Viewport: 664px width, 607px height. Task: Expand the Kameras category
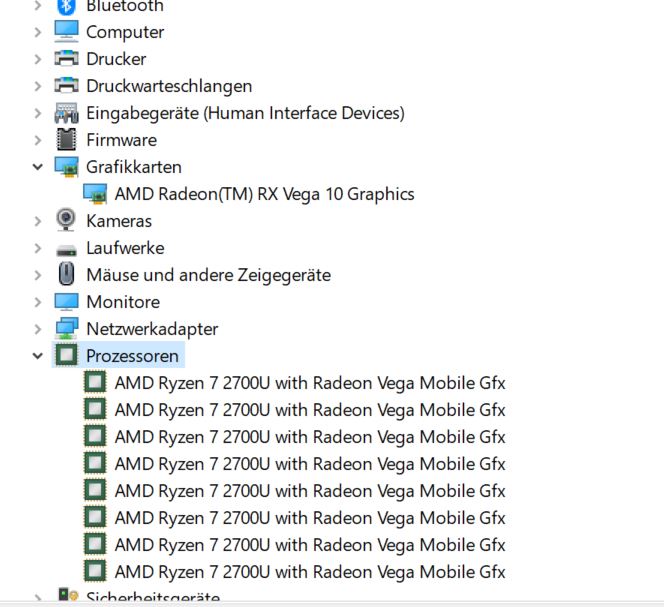[x=38, y=221]
